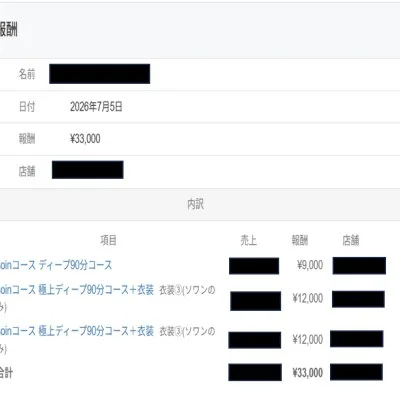Click the 報酬 page heading

pyautogui.click(x=9, y=30)
